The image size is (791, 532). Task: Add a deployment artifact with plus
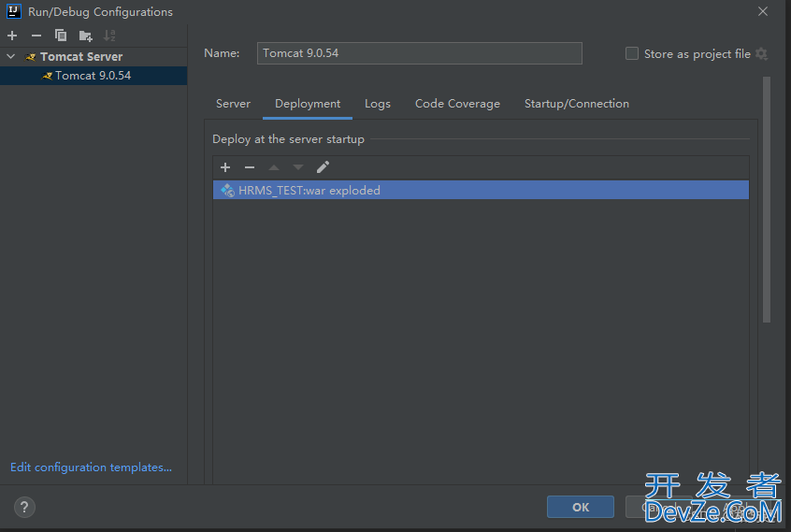(225, 167)
